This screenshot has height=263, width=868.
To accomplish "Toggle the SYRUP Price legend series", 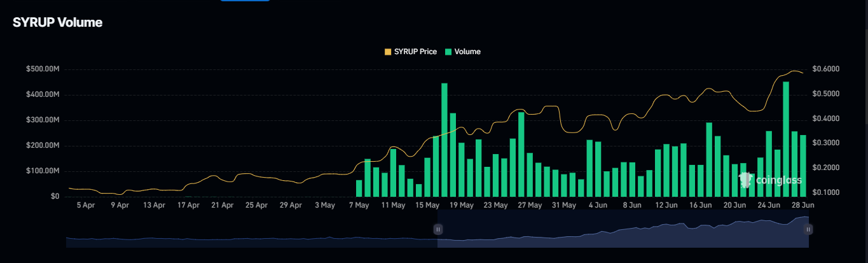I will pos(411,52).
